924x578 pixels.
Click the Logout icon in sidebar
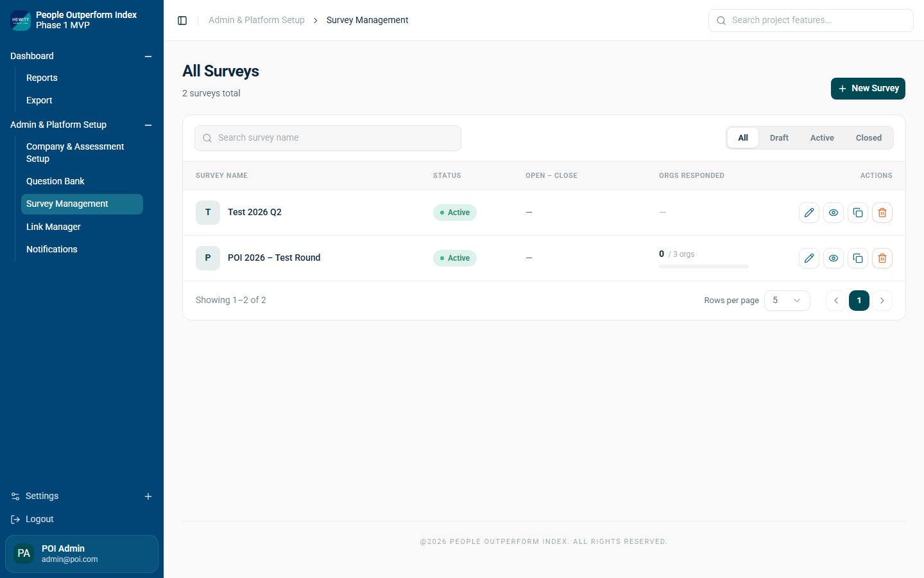click(15, 520)
